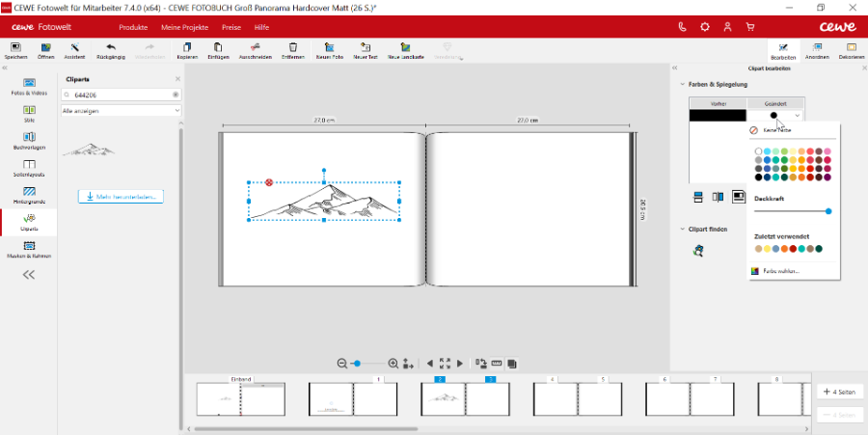This screenshot has height=435, width=868.
Task: Flip clipart vertically icon
Action: 698,197
